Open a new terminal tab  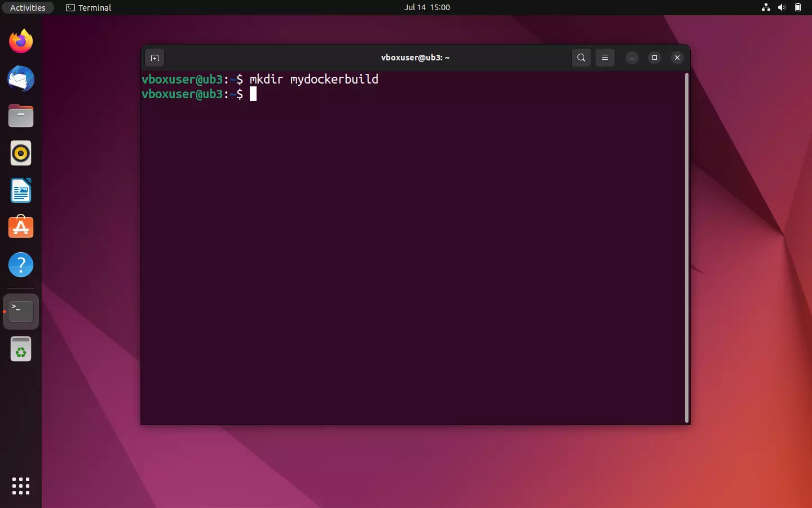coord(154,58)
